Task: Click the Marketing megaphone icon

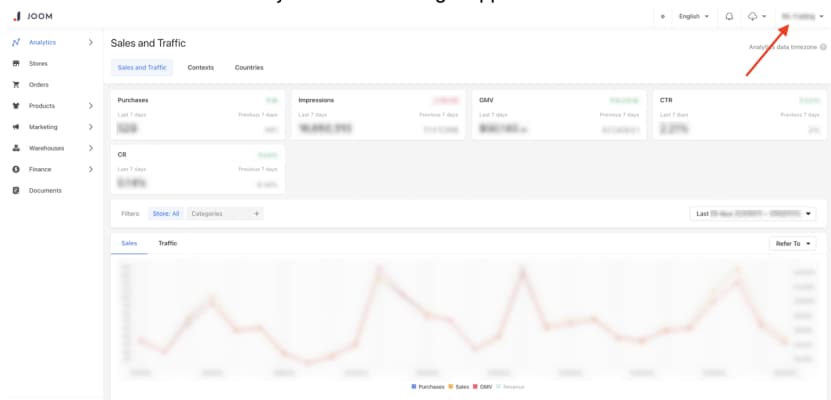Action: point(16,127)
